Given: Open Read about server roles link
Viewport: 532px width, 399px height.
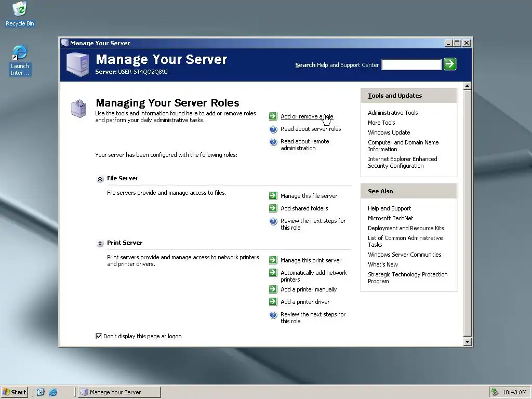Looking at the screenshot, I should 311,129.
